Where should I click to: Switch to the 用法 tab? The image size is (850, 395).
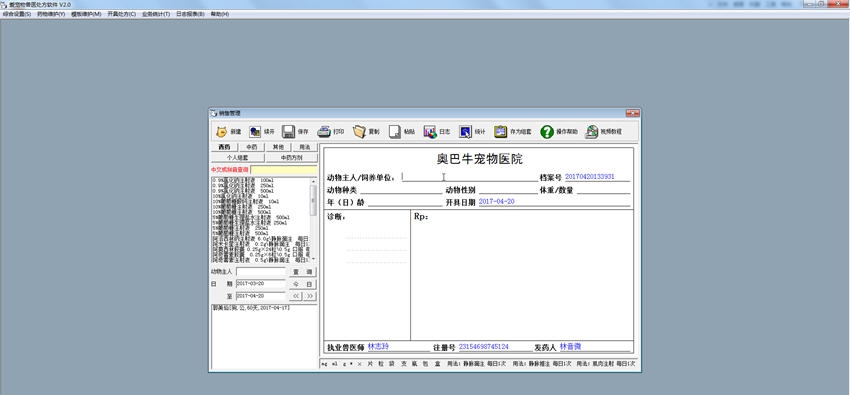tap(305, 147)
